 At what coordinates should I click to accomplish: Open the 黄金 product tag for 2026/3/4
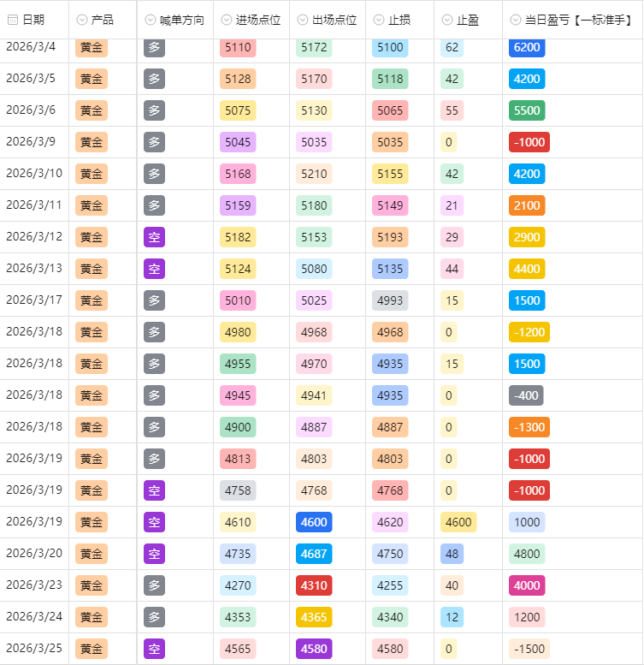[x=92, y=47]
